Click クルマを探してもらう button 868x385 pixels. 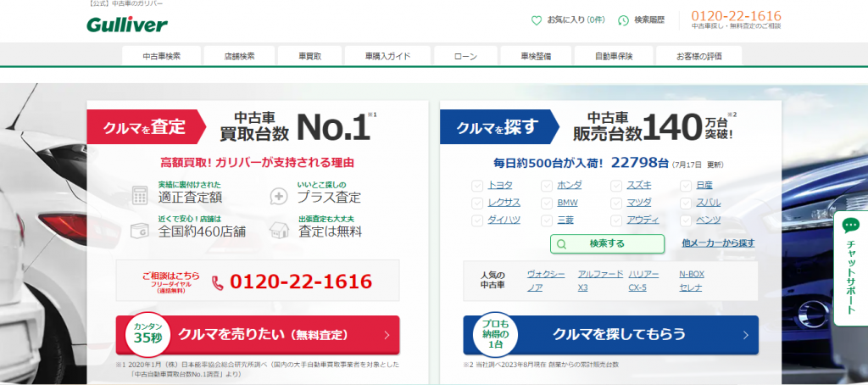tap(610, 335)
